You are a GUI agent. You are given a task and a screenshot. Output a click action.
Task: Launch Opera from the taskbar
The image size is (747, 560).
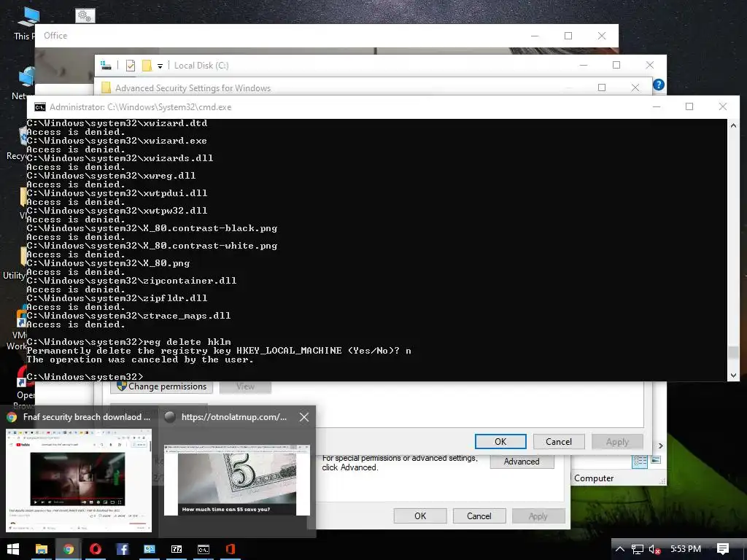96,549
